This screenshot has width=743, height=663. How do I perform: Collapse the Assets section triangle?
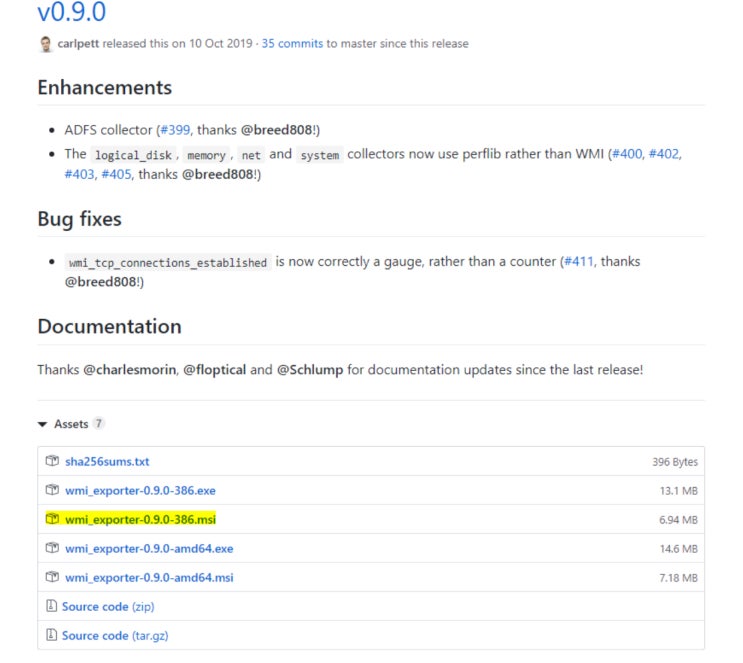coord(43,425)
